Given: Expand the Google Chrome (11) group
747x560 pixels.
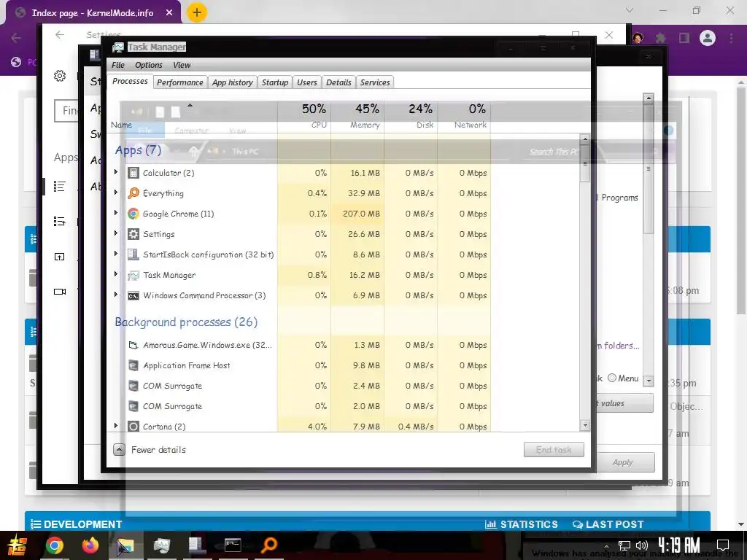Looking at the screenshot, I should tap(116, 213).
